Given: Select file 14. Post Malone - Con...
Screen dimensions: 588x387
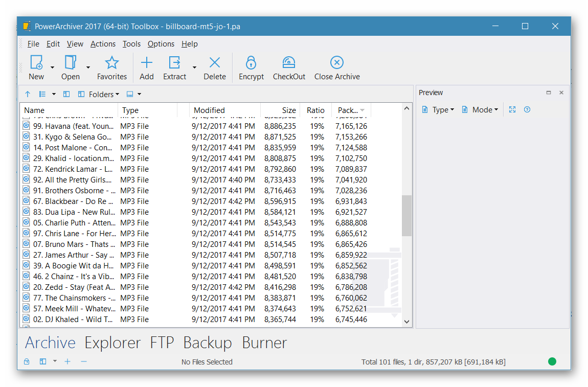Looking at the screenshot, I should pyautogui.click(x=195, y=148).
